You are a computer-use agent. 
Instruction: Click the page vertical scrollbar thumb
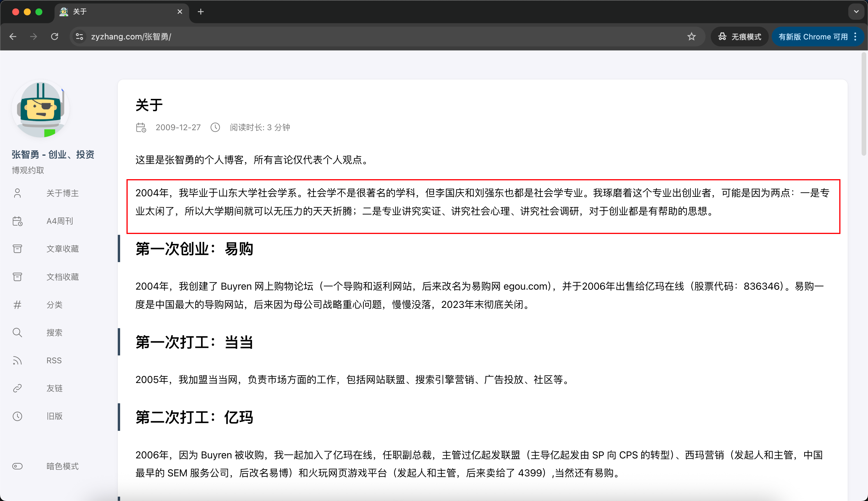pyautogui.click(x=864, y=103)
